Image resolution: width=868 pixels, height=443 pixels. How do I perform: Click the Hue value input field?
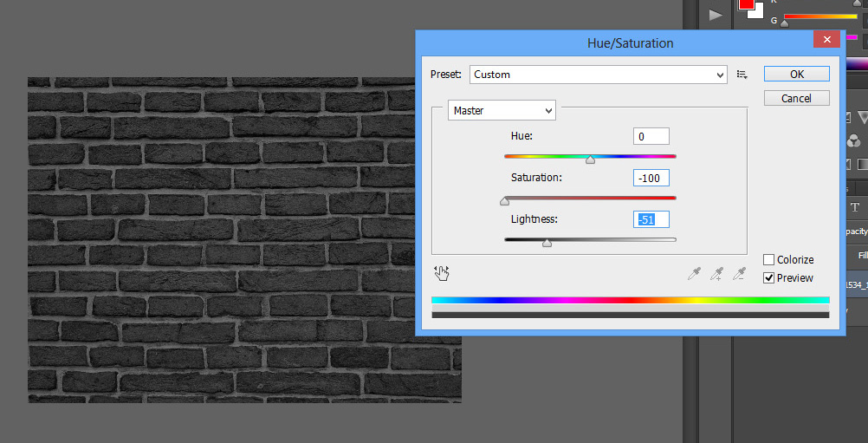click(x=651, y=136)
